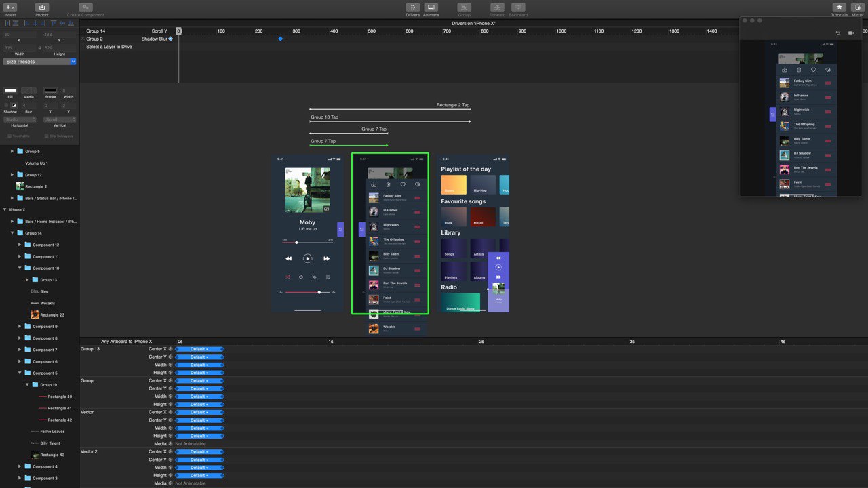The height and width of the screenshot is (488, 868).
Task: Open the Horizontal Static scroll dropdown
Action: click(x=20, y=119)
